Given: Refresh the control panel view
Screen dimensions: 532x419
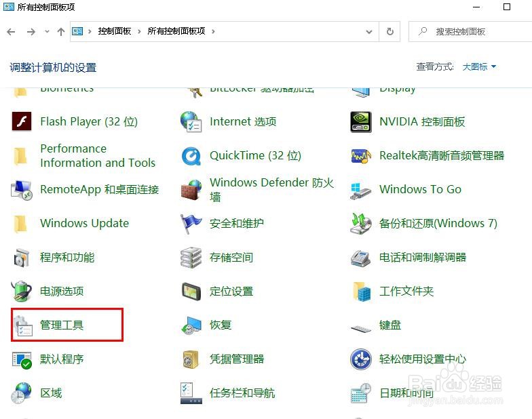Looking at the screenshot, I should click(x=390, y=31).
